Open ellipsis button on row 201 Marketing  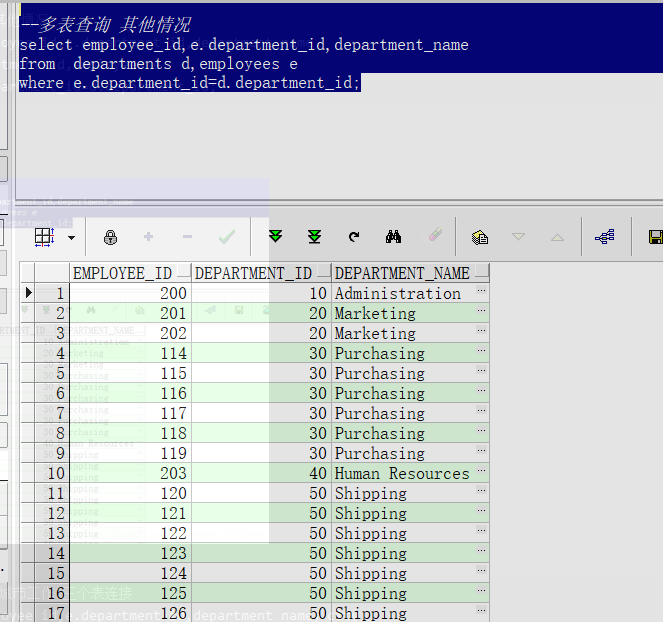coord(482,310)
